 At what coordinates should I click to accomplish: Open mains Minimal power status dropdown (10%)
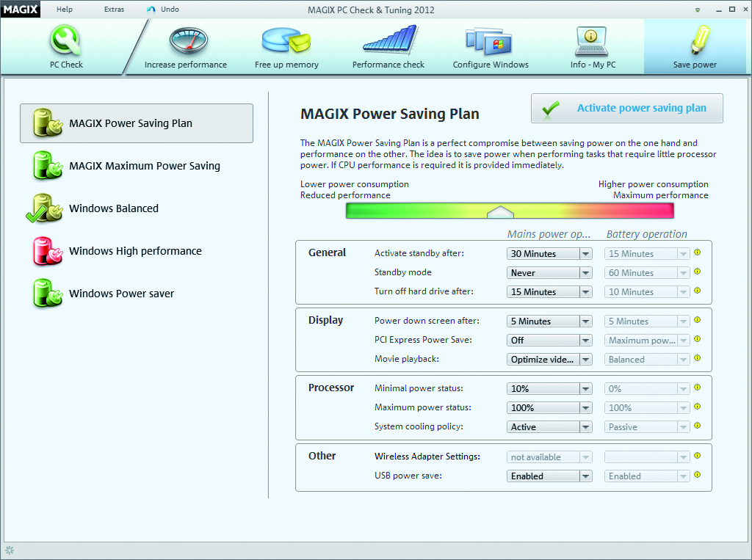(x=549, y=389)
